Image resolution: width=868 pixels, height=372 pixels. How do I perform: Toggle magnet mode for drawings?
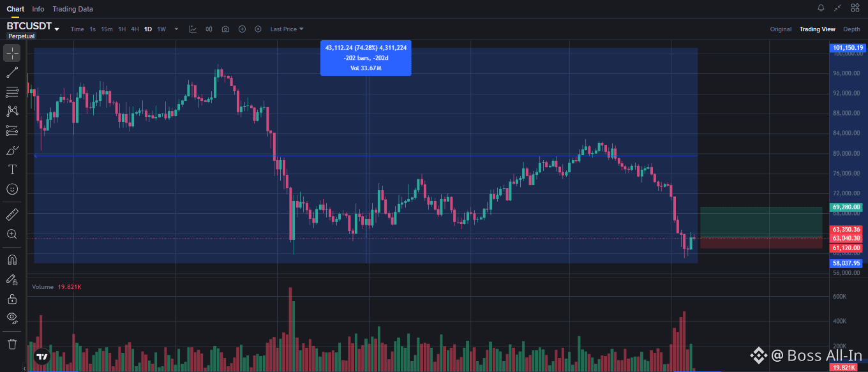(11, 260)
